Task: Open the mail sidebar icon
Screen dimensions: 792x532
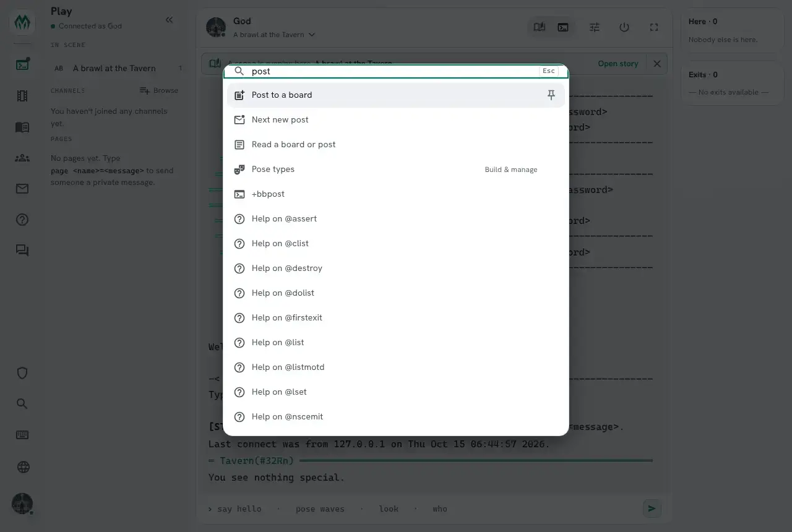Action: 22,189
